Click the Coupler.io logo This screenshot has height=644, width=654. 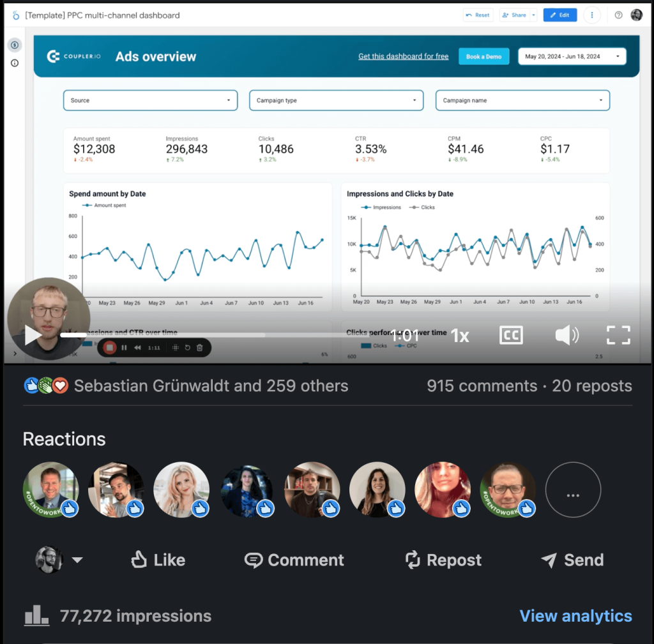(x=73, y=56)
